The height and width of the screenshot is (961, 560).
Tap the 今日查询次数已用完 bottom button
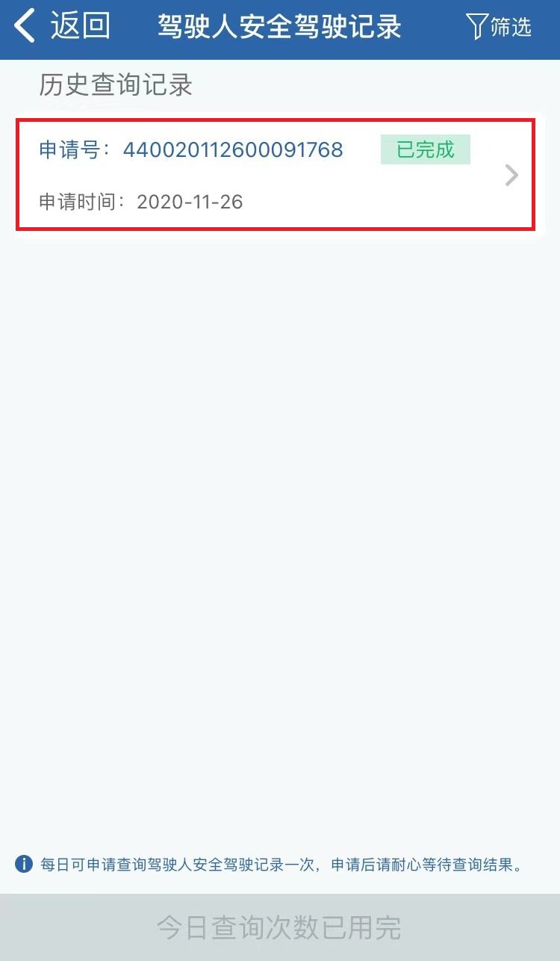point(280,927)
